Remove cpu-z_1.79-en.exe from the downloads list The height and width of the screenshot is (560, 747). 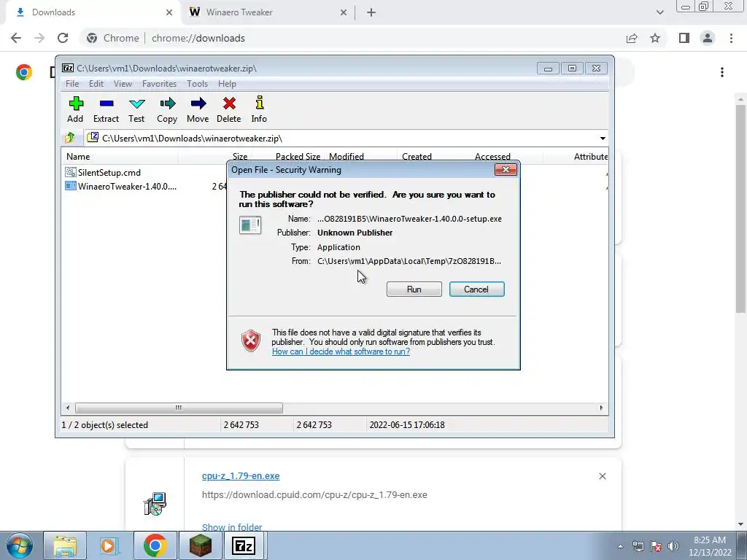pyautogui.click(x=602, y=476)
